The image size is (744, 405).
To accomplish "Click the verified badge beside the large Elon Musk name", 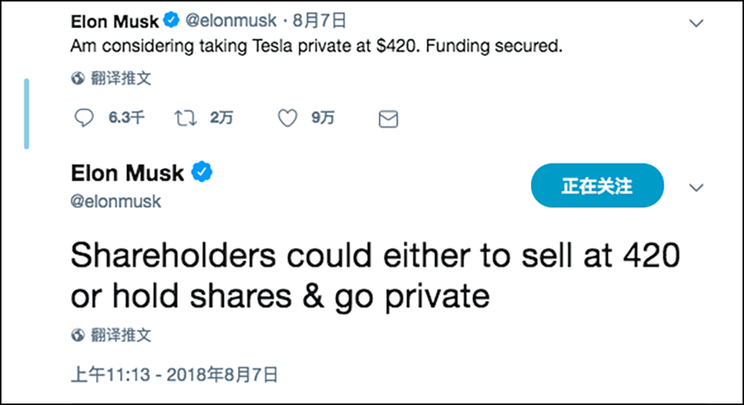I will pyautogui.click(x=203, y=173).
